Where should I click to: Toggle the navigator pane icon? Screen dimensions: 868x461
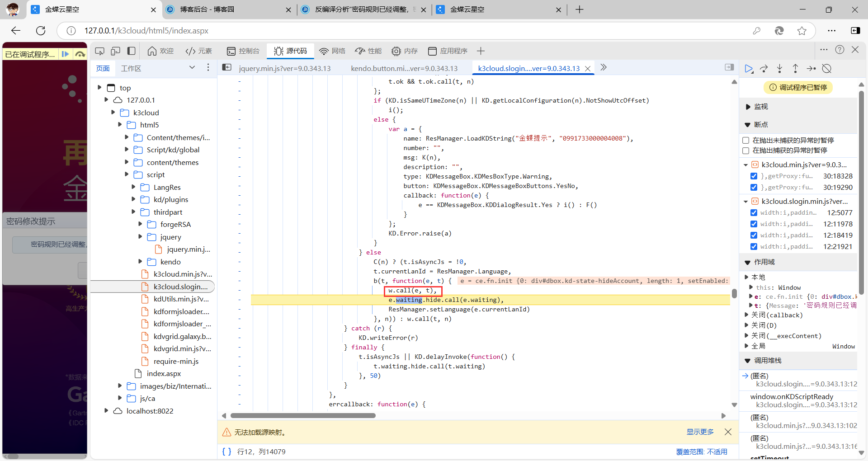(x=227, y=68)
